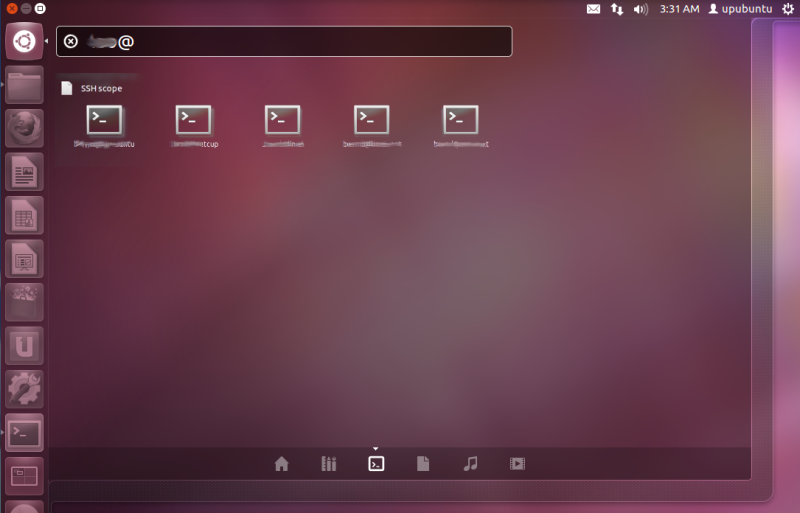Launch Ubuntu Software Center from the launcher
This screenshot has width=800, height=513.
pos(24,302)
